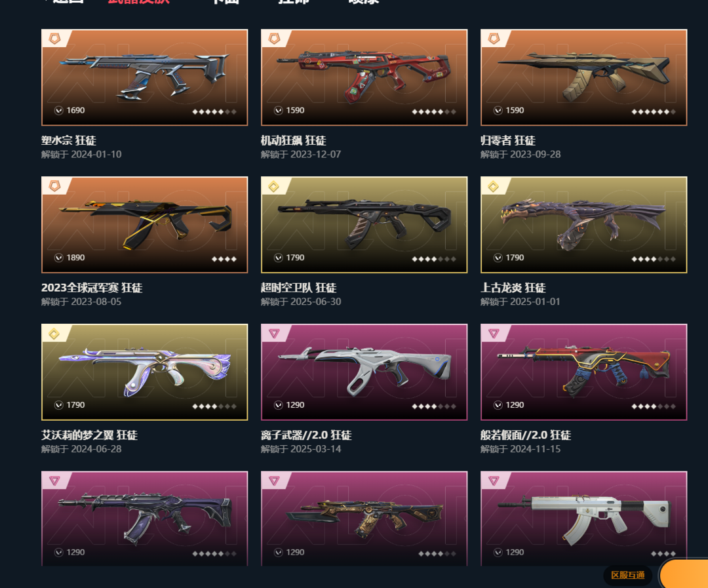Click the gold diamond tier icon on 上古龙炎 狂徒
Image resolution: width=708 pixels, height=588 pixels.
[x=494, y=186]
